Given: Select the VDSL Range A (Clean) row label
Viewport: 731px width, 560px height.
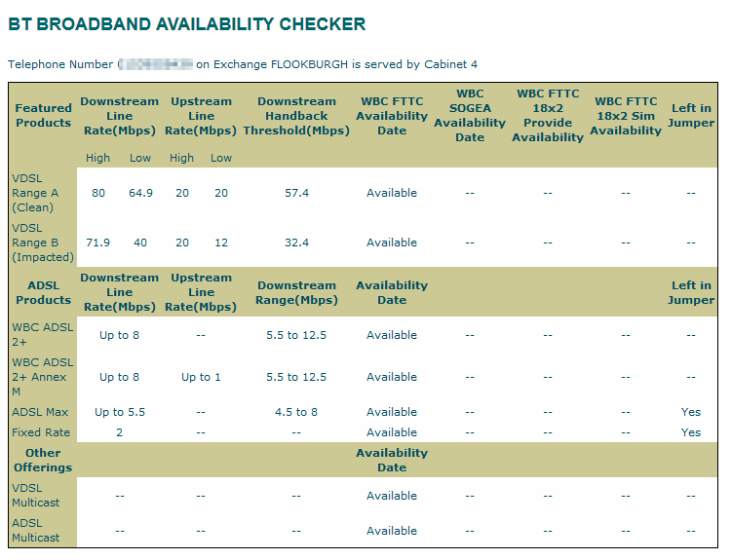Looking at the screenshot, I should (x=35, y=193).
